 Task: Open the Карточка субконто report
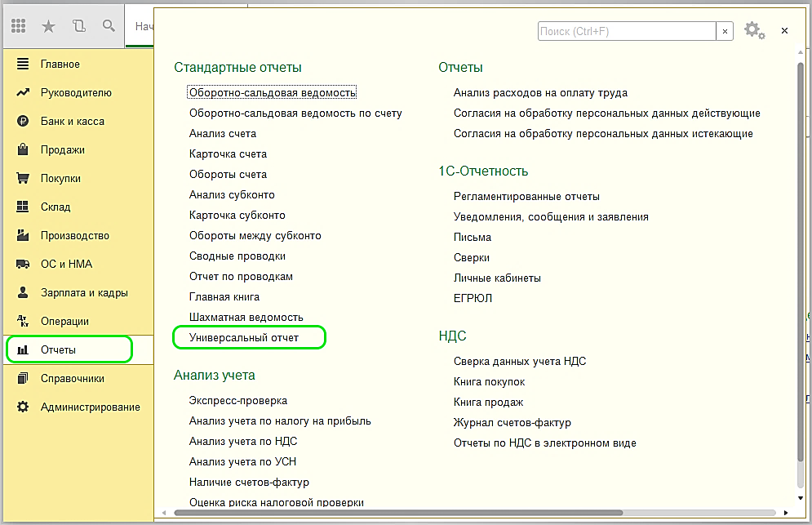tap(237, 215)
